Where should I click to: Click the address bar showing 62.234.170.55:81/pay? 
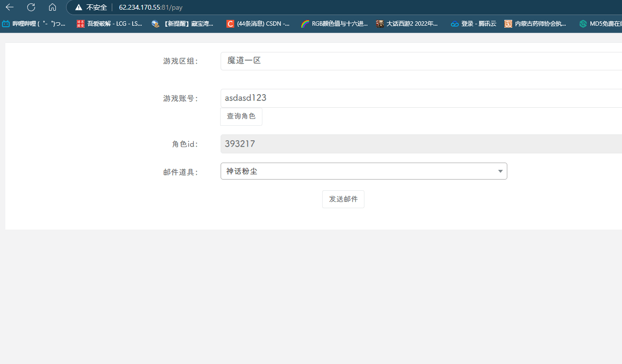(151, 7)
